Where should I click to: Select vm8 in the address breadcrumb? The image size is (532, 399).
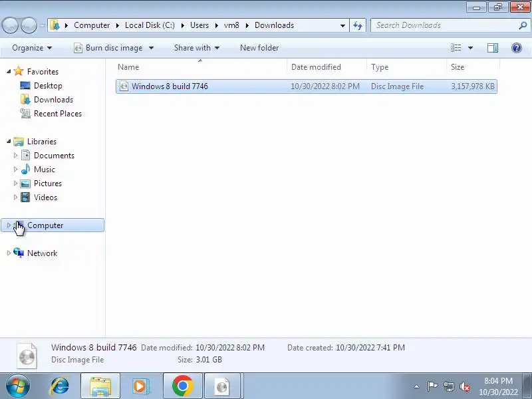pos(231,25)
